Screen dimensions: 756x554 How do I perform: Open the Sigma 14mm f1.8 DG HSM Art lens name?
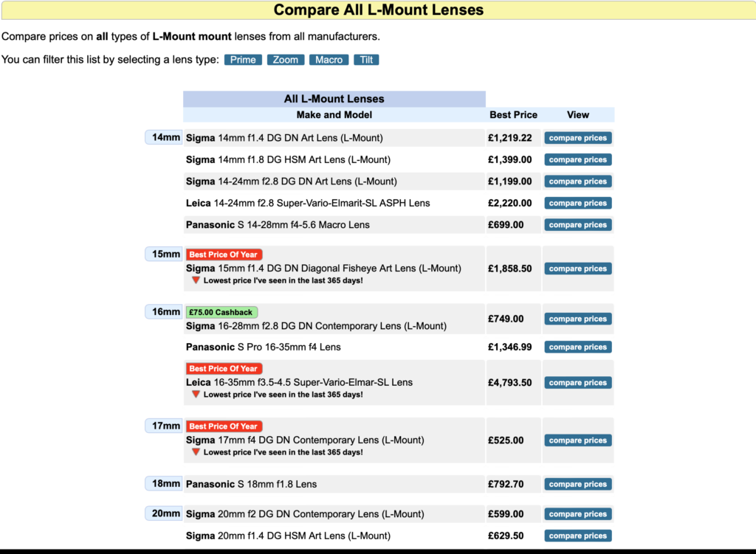289,159
